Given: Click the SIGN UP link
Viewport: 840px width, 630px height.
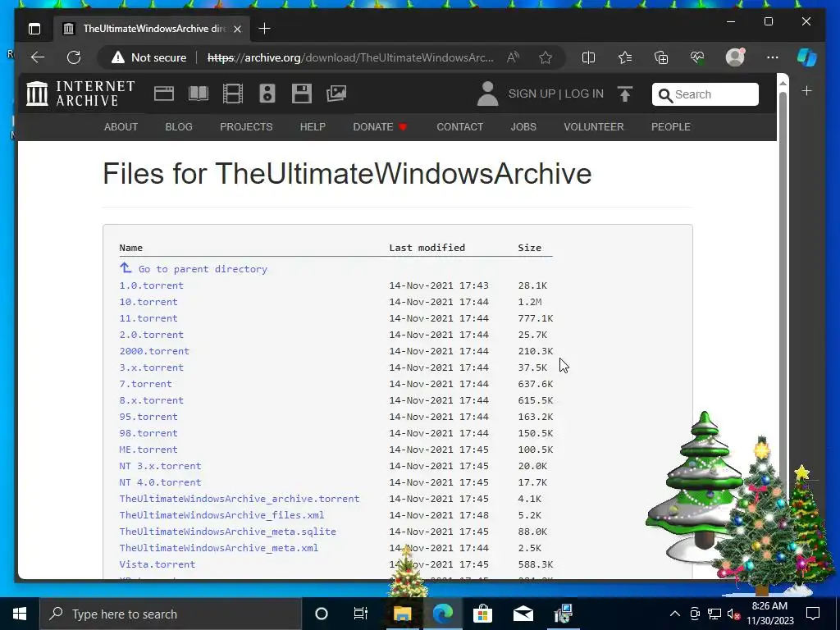Looking at the screenshot, I should (x=532, y=94).
